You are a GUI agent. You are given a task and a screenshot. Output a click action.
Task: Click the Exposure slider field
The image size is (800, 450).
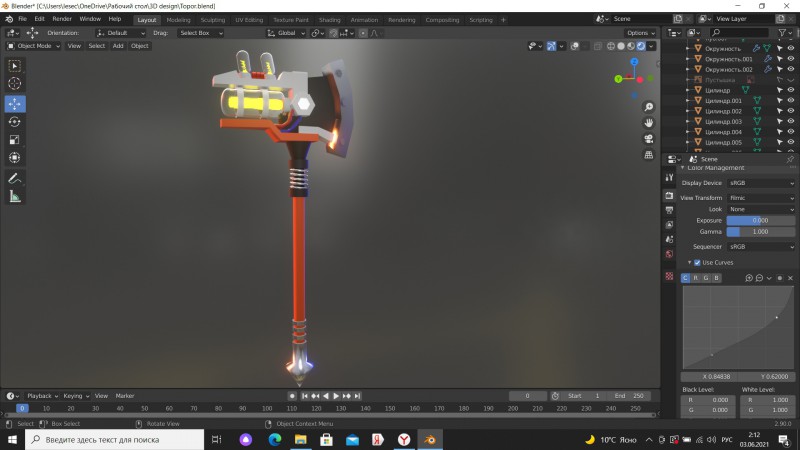click(x=761, y=220)
